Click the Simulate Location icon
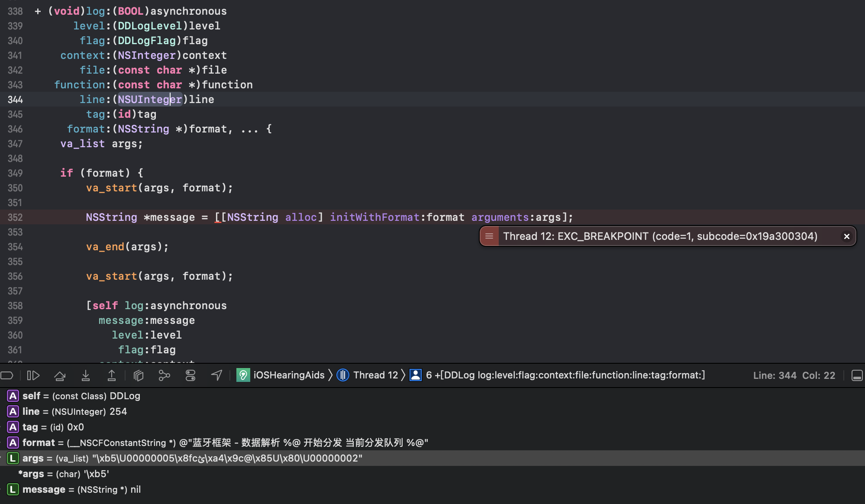This screenshot has width=865, height=504. point(216,375)
